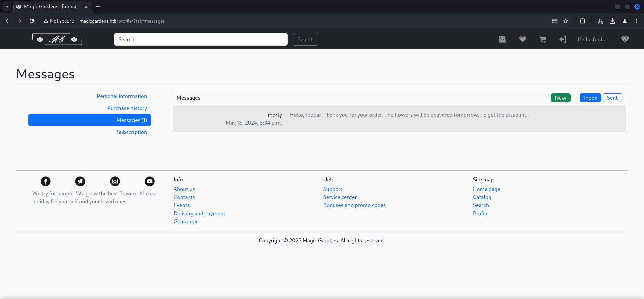Open the YouTube social icon
The image size is (644, 299).
coord(150,181)
